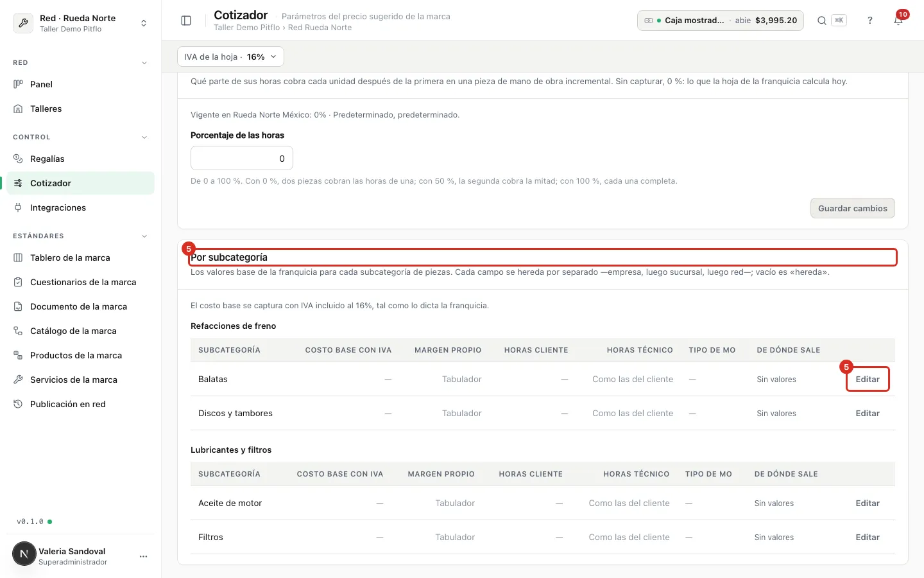
Task: Click the Guardar cambios button
Action: (x=852, y=208)
